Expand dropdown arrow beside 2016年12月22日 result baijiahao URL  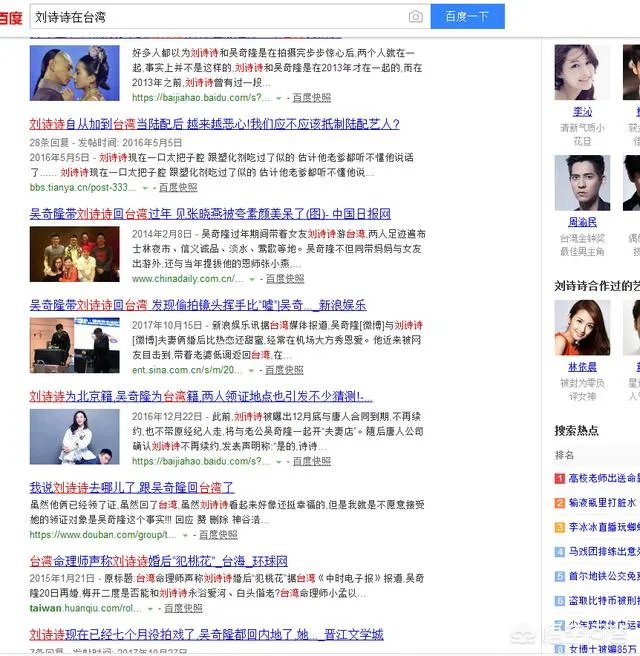point(279,462)
